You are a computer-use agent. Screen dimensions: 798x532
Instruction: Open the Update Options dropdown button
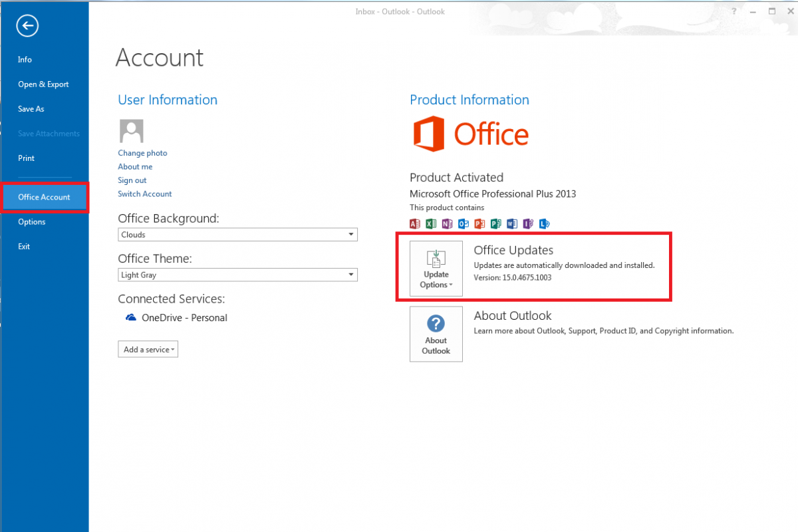pos(436,267)
